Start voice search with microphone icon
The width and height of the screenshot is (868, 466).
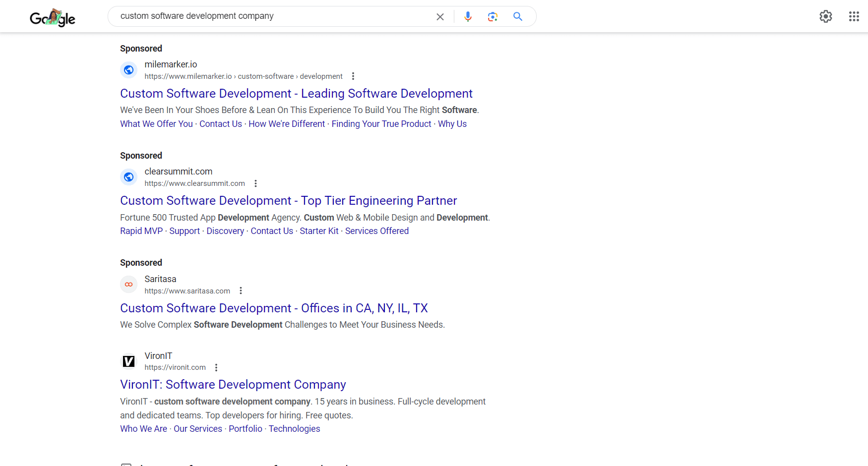coord(468,16)
